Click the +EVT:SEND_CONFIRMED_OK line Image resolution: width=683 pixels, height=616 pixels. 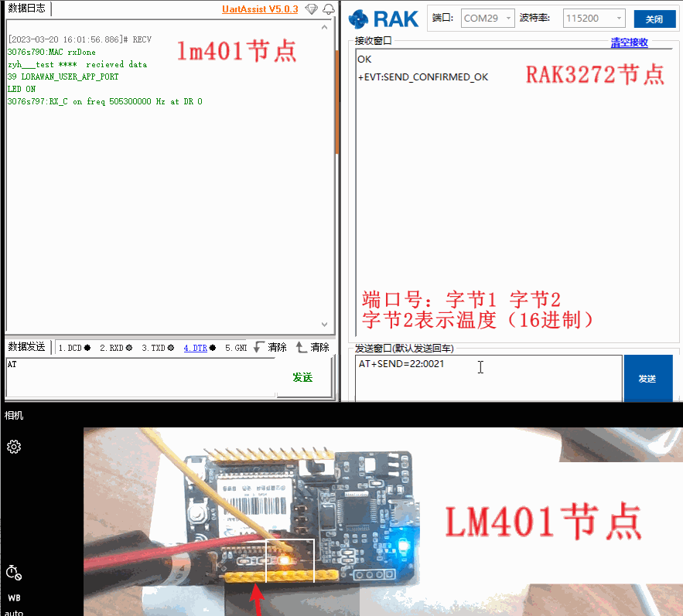pos(423,77)
